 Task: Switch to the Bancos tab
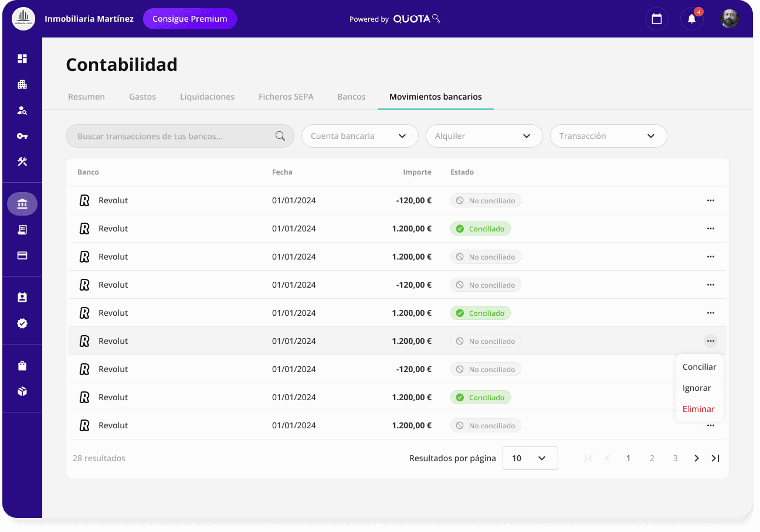pos(351,97)
